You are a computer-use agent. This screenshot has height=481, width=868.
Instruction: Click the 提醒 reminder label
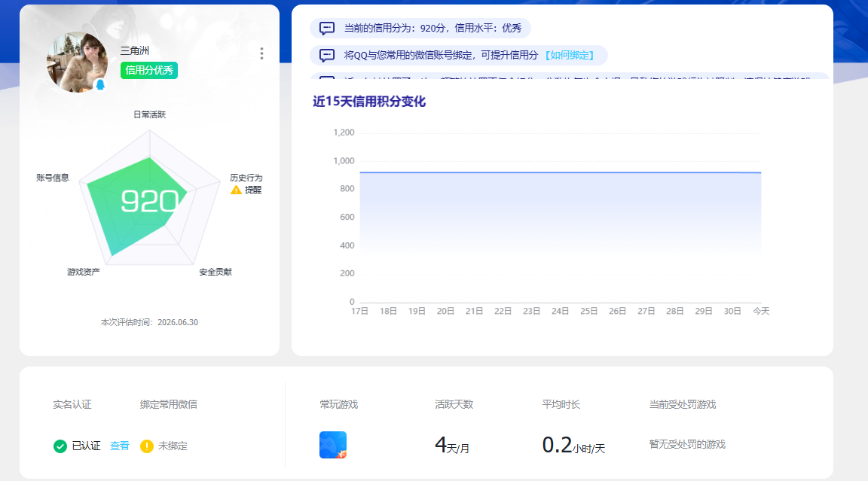pyautogui.click(x=253, y=190)
